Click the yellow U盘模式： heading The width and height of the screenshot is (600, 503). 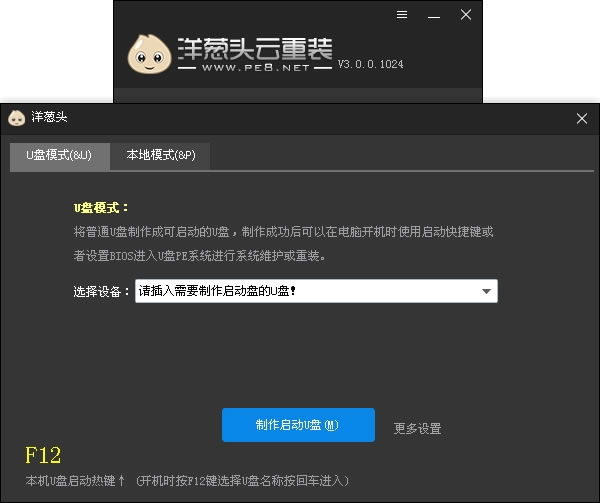click(102, 208)
